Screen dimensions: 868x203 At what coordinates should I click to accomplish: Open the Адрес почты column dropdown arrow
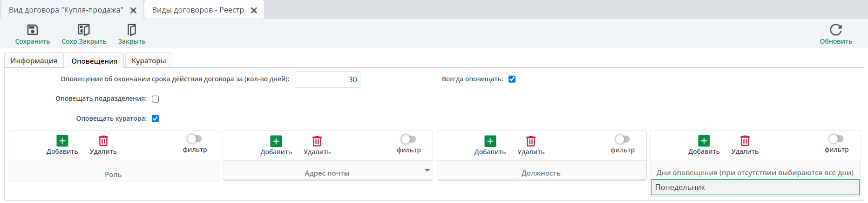(427, 170)
